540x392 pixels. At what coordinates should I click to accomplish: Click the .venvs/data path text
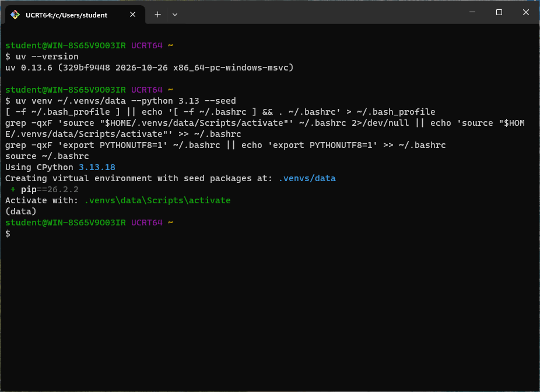point(307,178)
